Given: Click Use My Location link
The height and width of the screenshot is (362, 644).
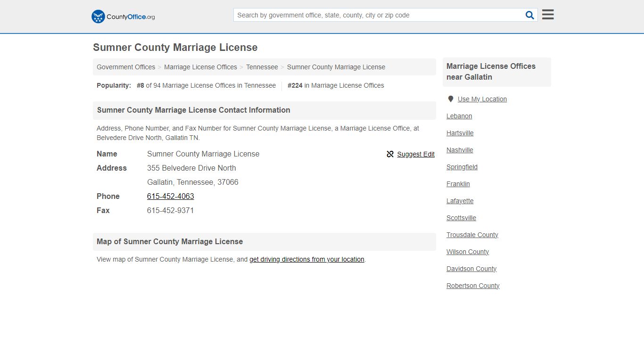Looking at the screenshot, I should (x=482, y=99).
